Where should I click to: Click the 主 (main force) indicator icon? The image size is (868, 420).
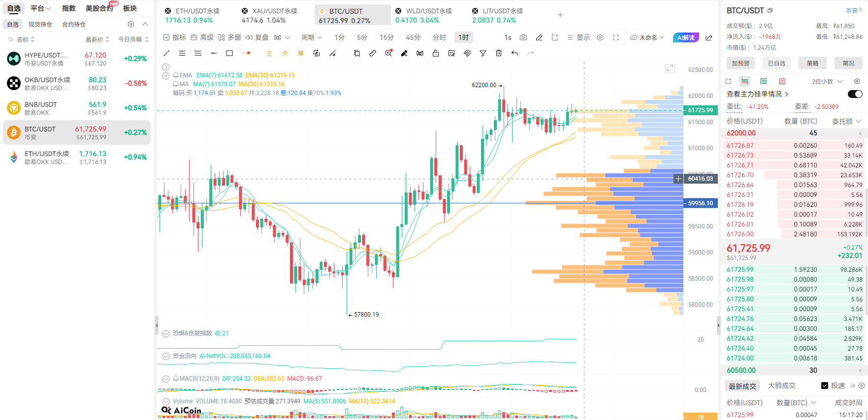tap(269, 53)
